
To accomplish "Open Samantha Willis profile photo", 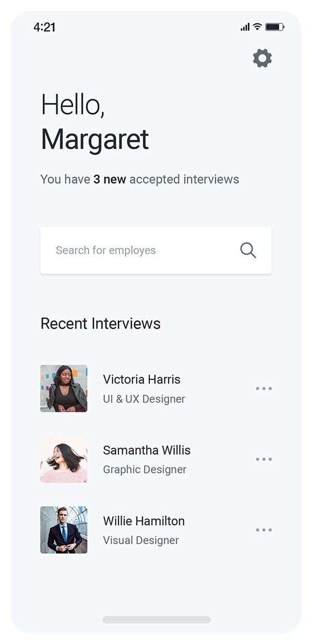I will tap(64, 459).
